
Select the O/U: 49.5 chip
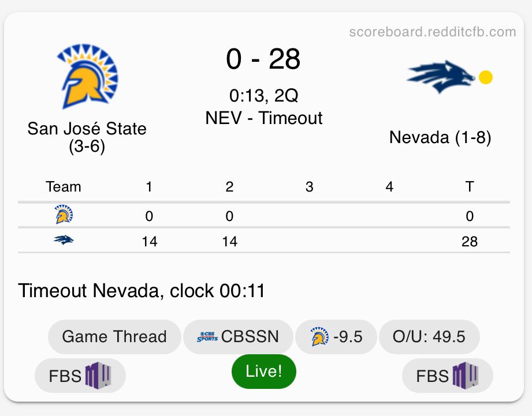click(x=429, y=337)
